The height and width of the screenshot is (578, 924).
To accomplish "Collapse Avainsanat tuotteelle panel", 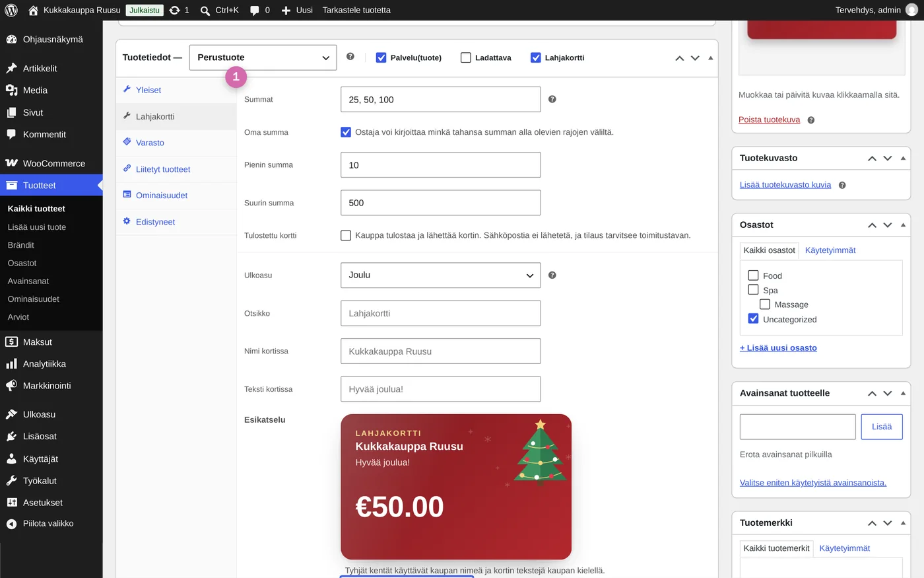I will (x=904, y=393).
